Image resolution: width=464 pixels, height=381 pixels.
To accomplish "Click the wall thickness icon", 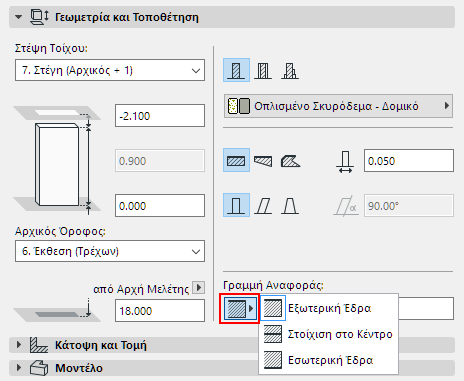I will tap(345, 161).
